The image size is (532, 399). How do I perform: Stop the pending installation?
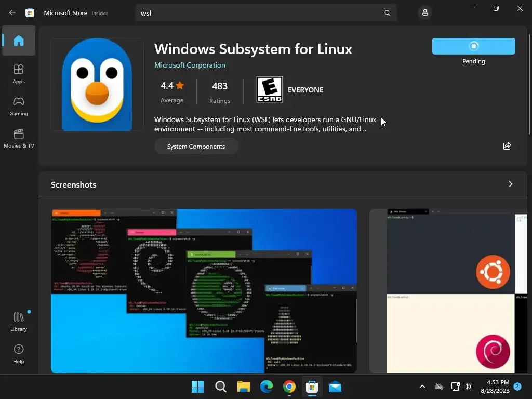tap(474, 46)
